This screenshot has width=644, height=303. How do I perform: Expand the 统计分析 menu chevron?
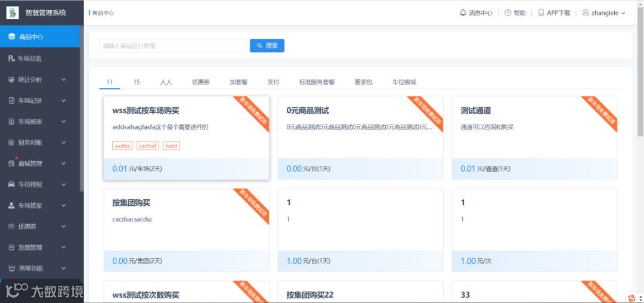click(64, 80)
